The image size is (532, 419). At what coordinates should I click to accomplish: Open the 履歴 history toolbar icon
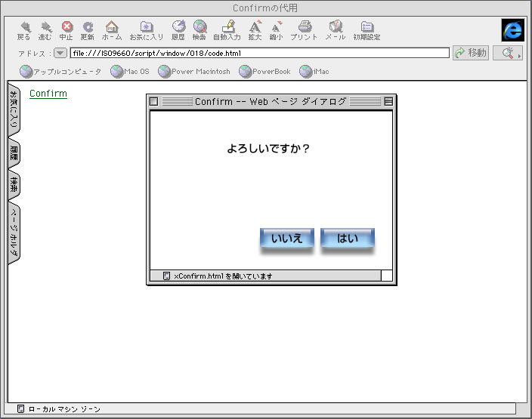pos(178,26)
